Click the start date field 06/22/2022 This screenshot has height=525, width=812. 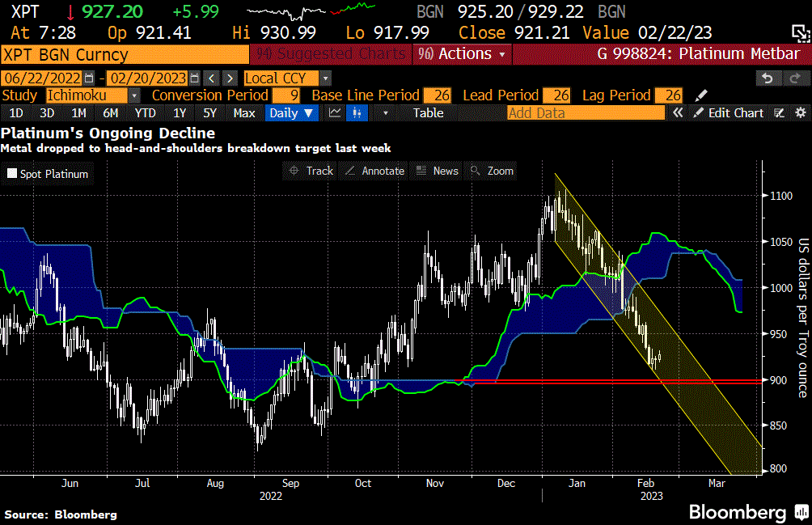[x=43, y=78]
